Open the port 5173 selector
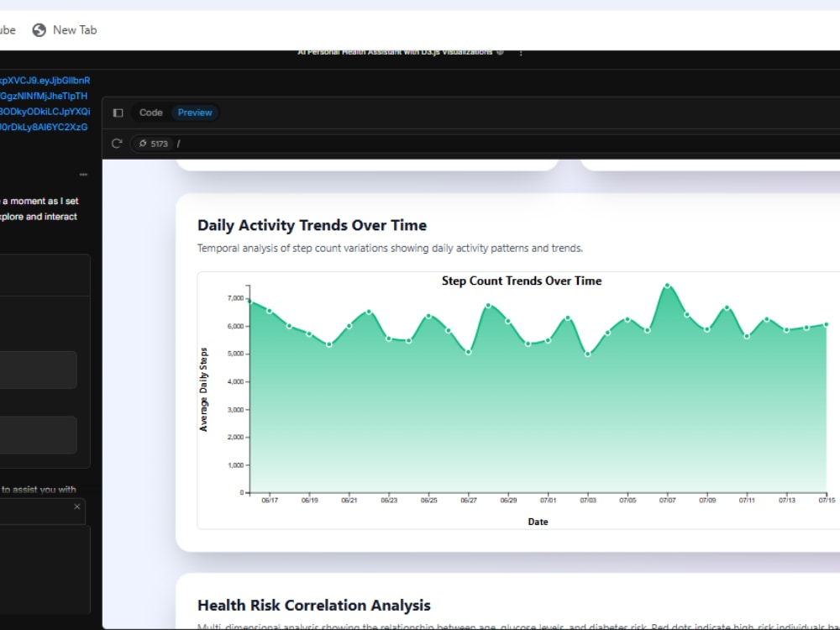Image resolution: width=840 pixels, height=630 pixels. click(x=153, y=144)
